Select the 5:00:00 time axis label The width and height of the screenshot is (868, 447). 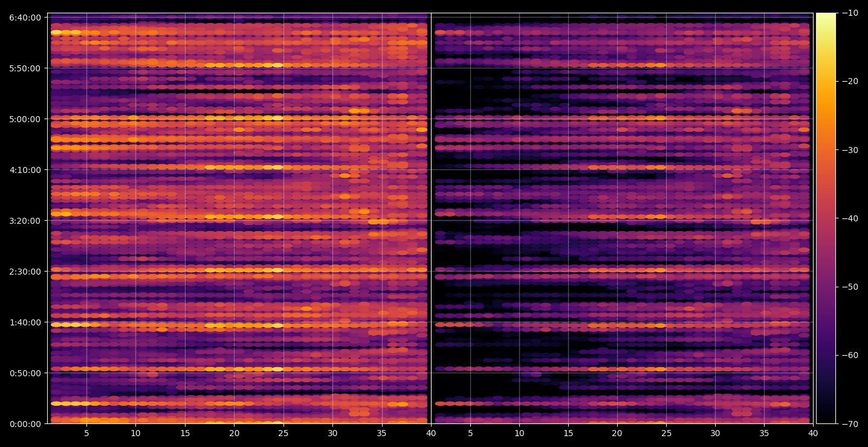click(x=25, y=119)
